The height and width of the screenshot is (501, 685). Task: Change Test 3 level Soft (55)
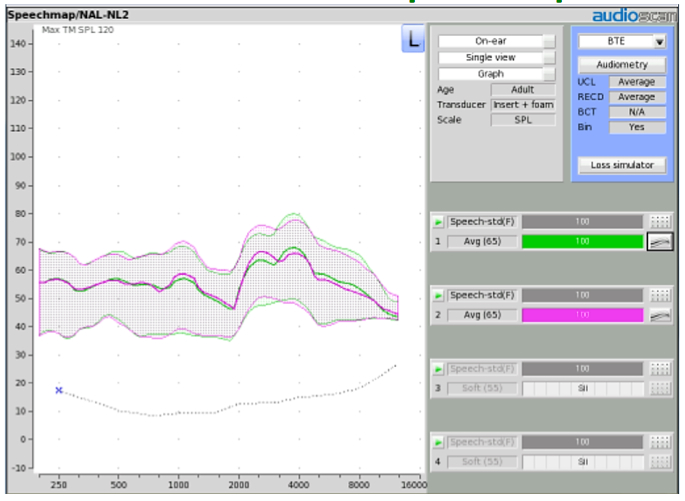[x=482, y=388]
